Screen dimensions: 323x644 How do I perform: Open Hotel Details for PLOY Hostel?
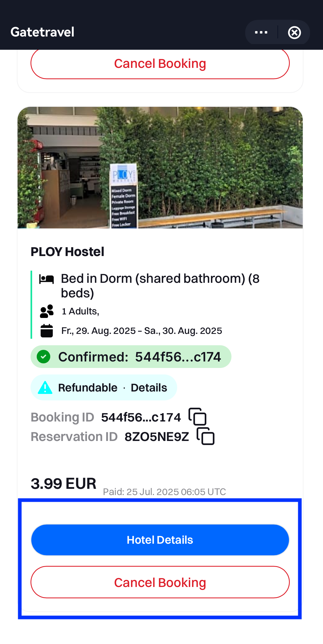pos(160,540)
